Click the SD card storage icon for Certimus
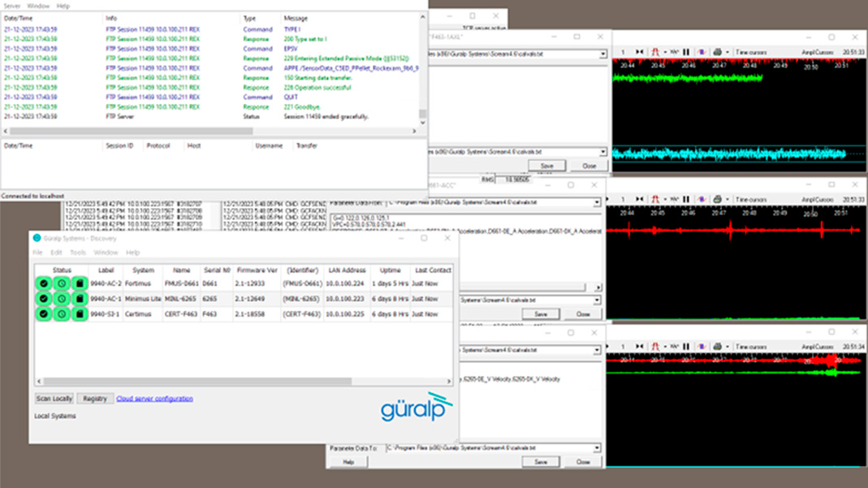The width and height of the screenshot is (868, 488). [80, 314]
